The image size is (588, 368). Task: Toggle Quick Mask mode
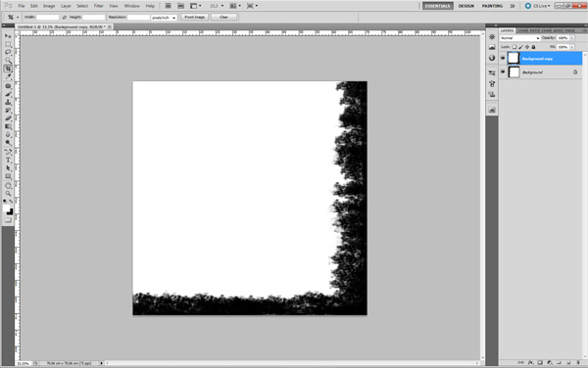point(8,220)
